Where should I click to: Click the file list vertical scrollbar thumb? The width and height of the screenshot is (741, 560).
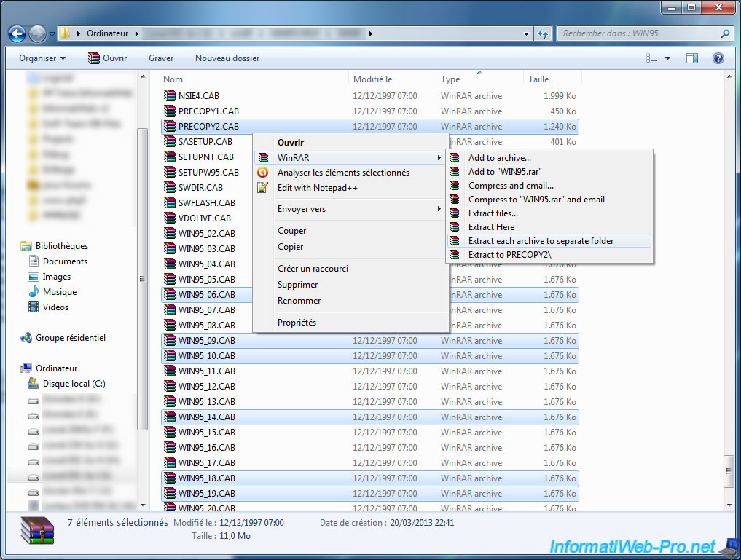(729, 470)
